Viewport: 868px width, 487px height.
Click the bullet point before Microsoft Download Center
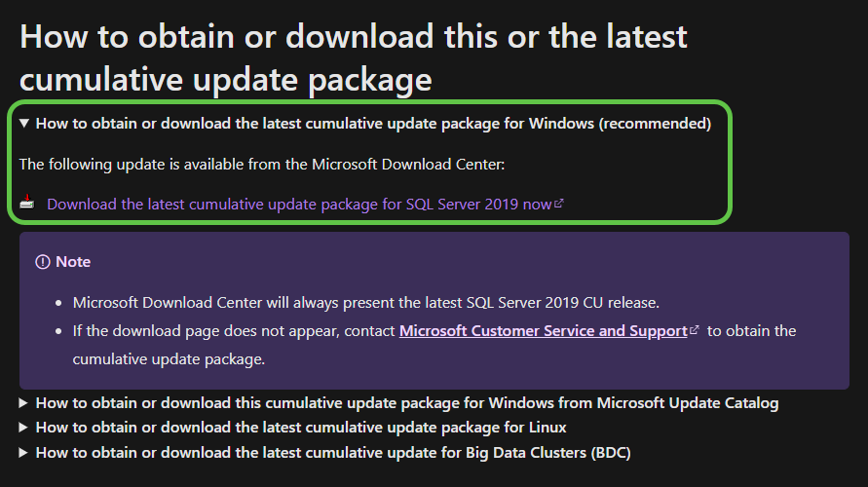(58, 303)
